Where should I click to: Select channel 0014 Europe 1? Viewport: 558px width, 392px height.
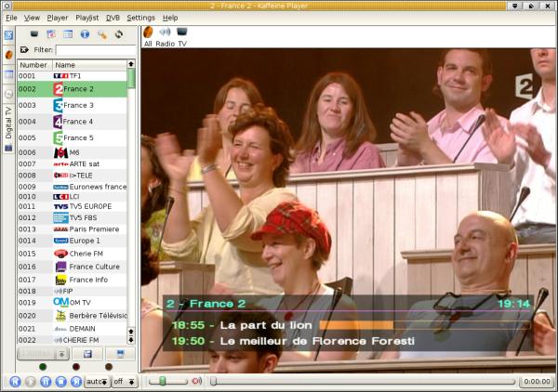[73, 241]
